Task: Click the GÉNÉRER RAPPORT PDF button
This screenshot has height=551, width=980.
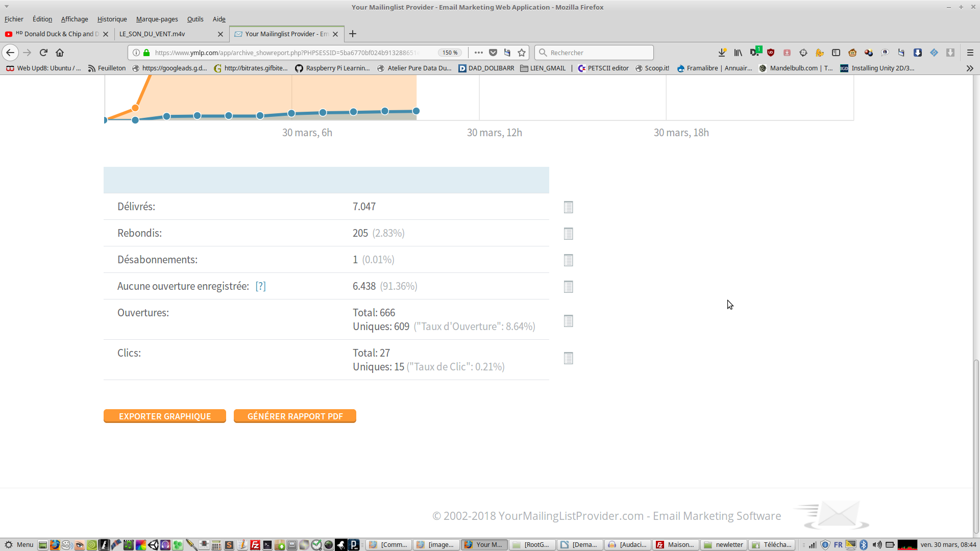Action: pyautogui.click(x=295, y=416)
